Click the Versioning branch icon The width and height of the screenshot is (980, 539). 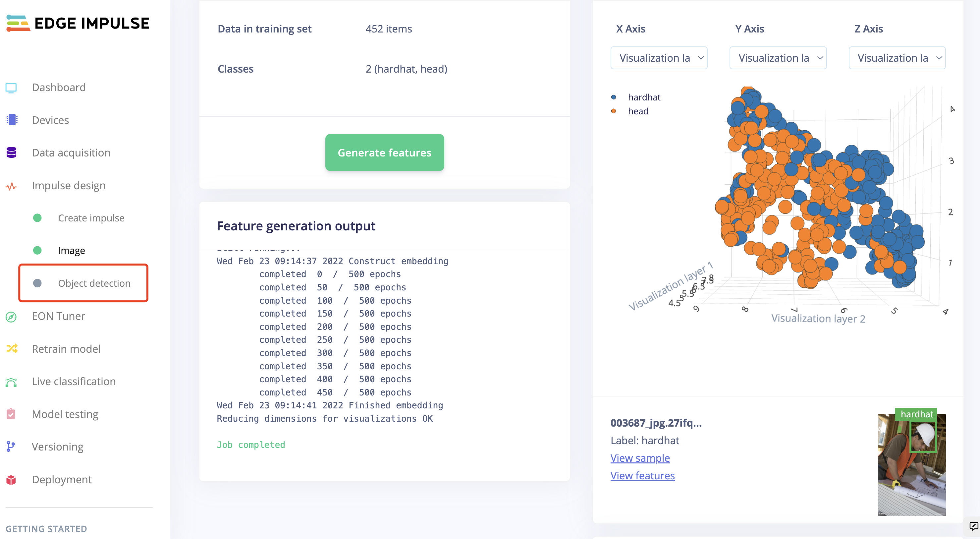coord(11,447)
